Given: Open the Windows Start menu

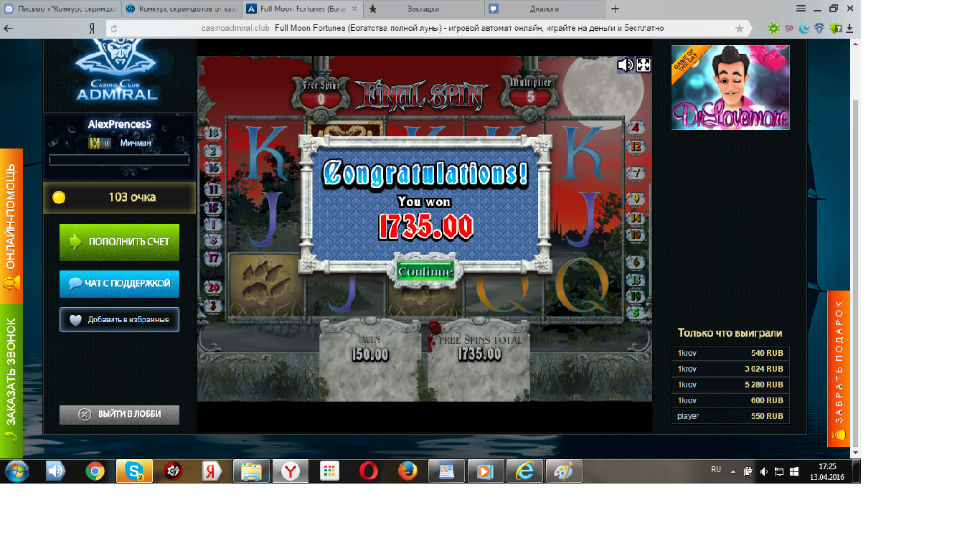Looking at the screenshot, I should [17, 471].
